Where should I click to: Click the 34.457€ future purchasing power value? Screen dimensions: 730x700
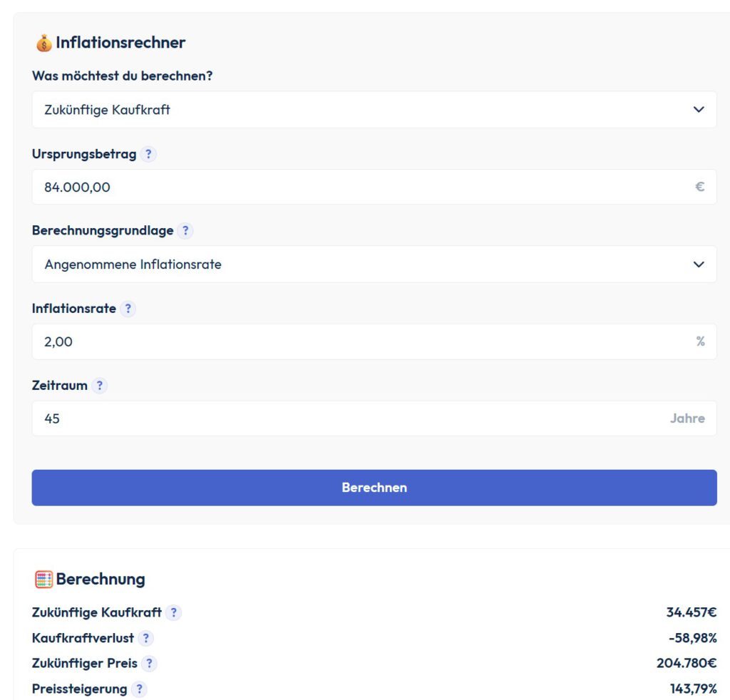691,612
